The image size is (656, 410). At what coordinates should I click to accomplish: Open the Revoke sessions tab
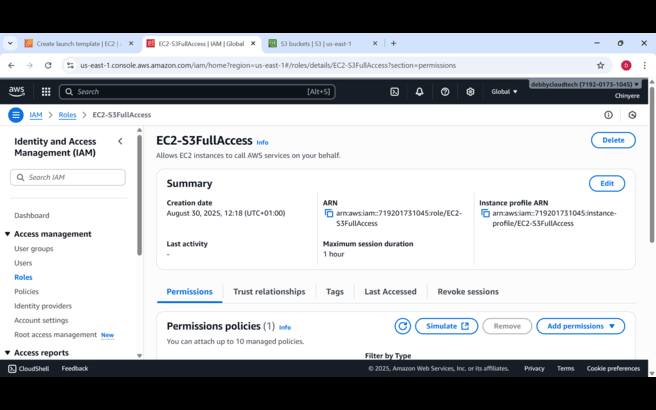click(468, 292)
